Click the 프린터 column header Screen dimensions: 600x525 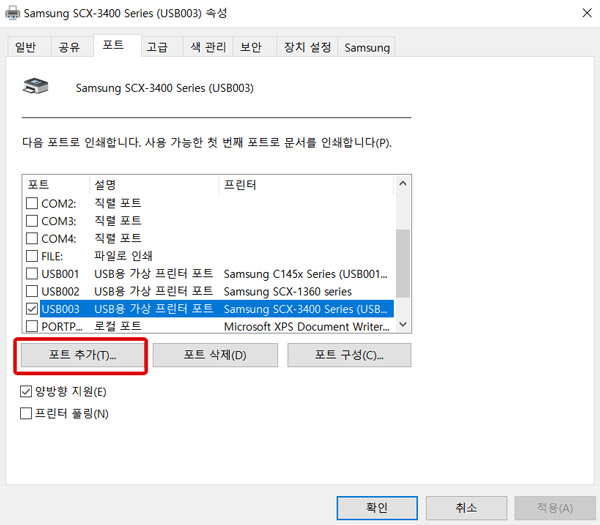pos(307,185)
